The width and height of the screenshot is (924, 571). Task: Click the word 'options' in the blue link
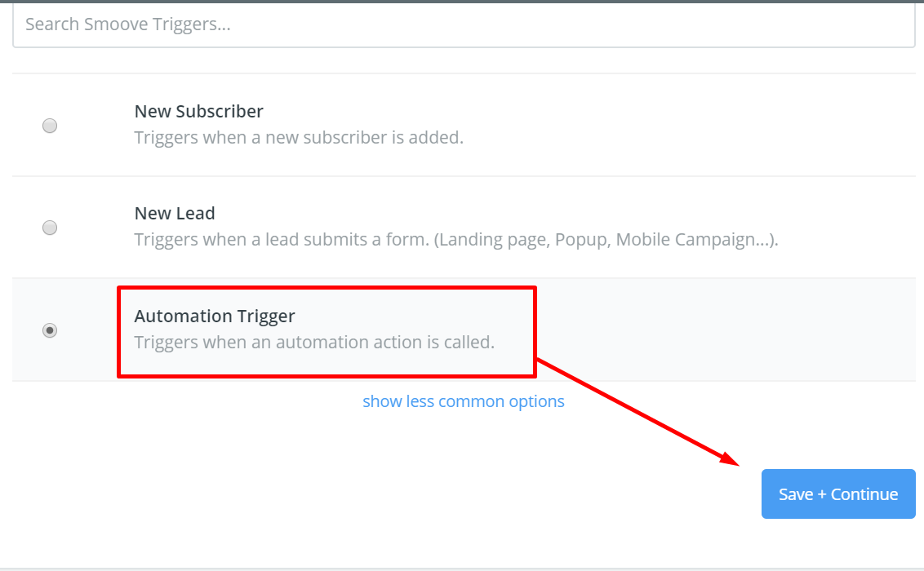537,401
